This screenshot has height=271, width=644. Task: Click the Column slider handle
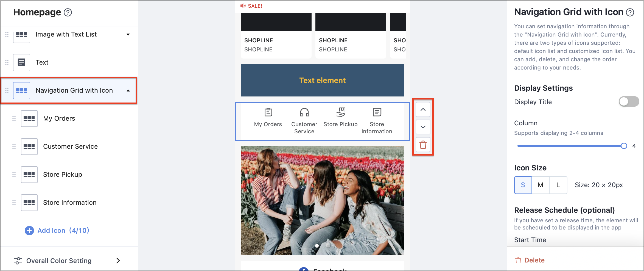(x=624, y=146)
